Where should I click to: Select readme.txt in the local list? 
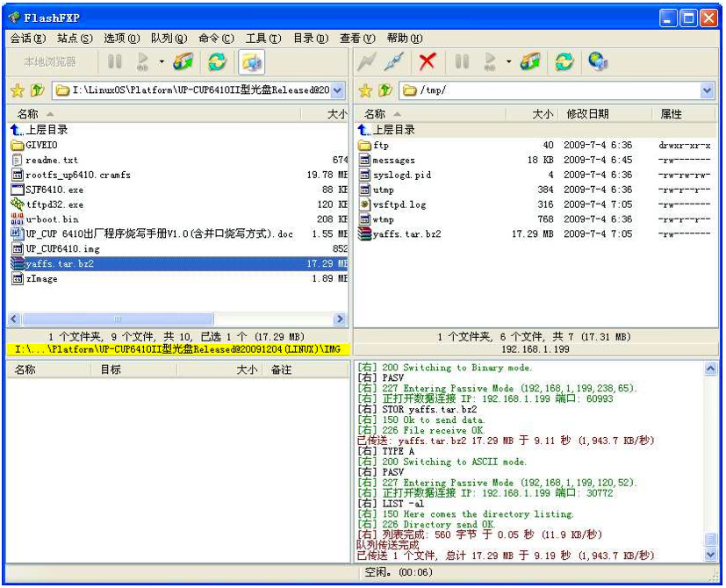tap(178, 160)
